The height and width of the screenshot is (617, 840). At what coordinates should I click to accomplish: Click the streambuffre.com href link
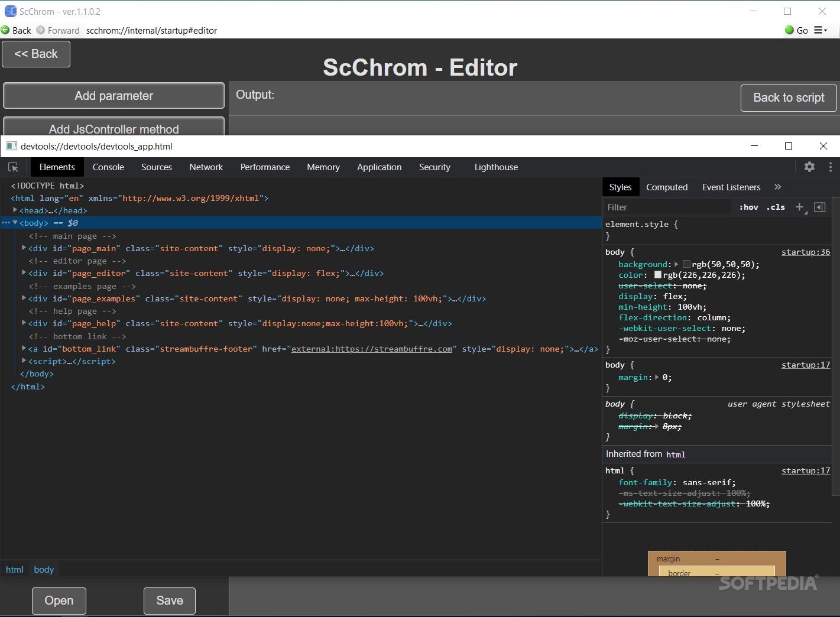point(372,349)
